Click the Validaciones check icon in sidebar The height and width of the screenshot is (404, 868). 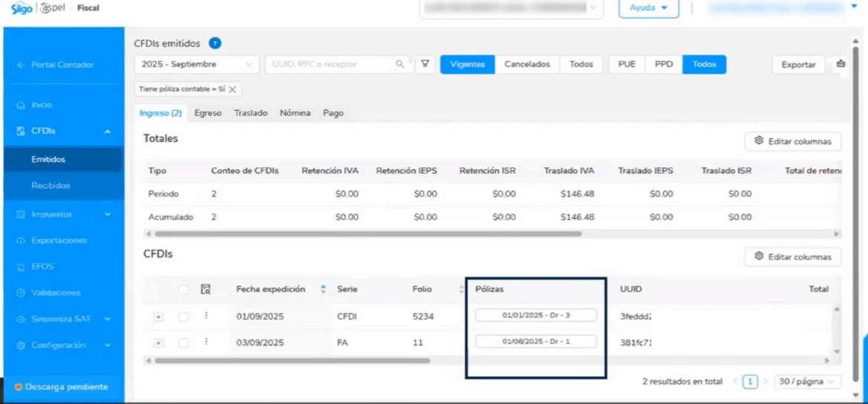[x=21, y=292]
